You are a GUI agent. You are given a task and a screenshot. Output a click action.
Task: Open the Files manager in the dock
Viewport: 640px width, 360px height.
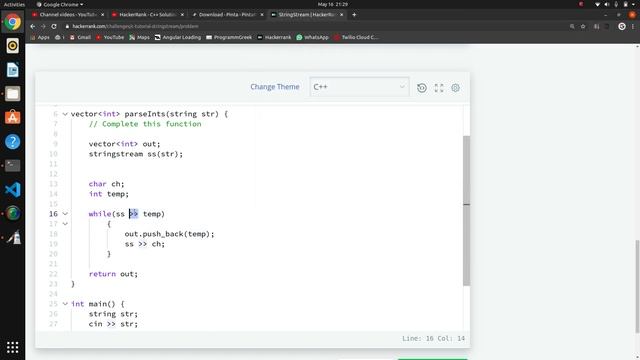(13, 93)
